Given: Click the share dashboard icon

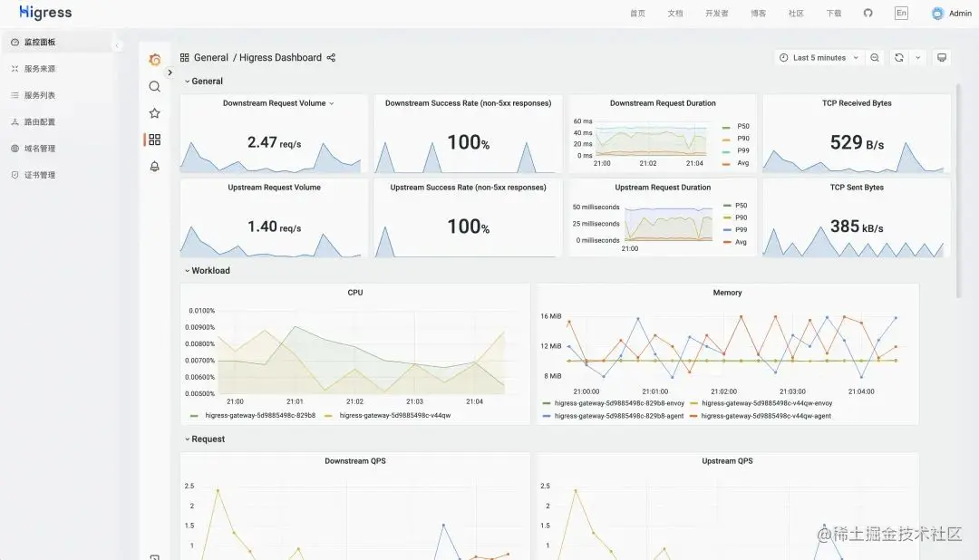Looking at the screenshot, I should click(x=331, y=57).
